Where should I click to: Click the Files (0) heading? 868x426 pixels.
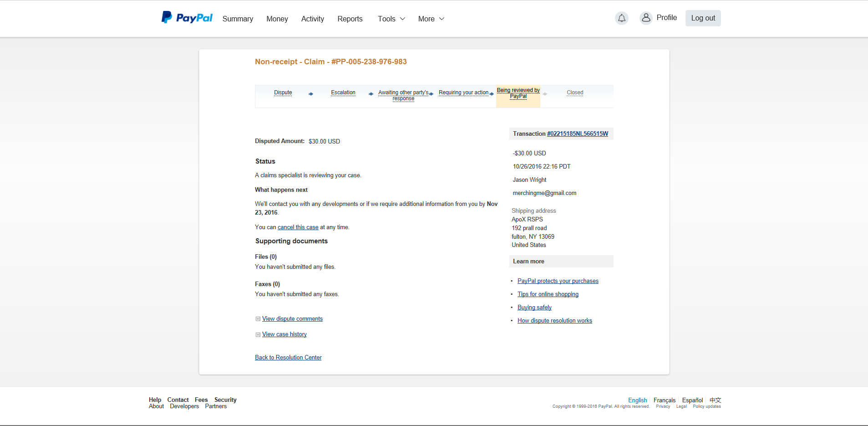pos(266,257)
